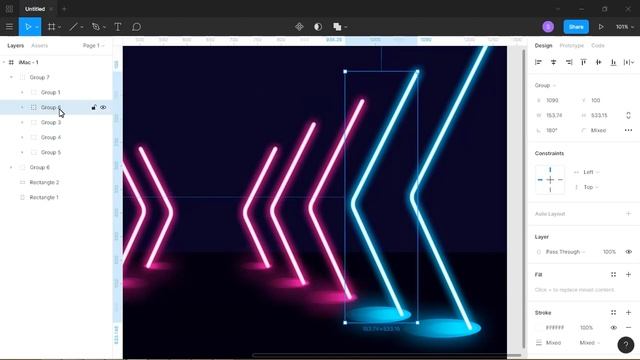Open the main hamburger menu
This screenshot has width=640, height=360.
[x=9, y=27]
